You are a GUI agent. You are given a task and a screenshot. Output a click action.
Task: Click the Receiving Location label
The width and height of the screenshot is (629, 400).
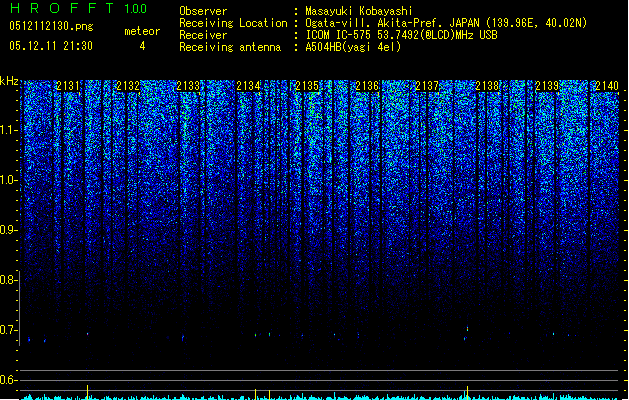pyautogui.click(x=233, y=23)
